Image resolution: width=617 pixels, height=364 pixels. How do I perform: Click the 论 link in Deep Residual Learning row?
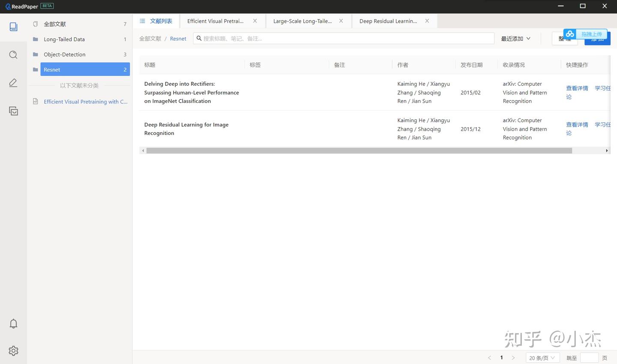[x=569, y=133]
